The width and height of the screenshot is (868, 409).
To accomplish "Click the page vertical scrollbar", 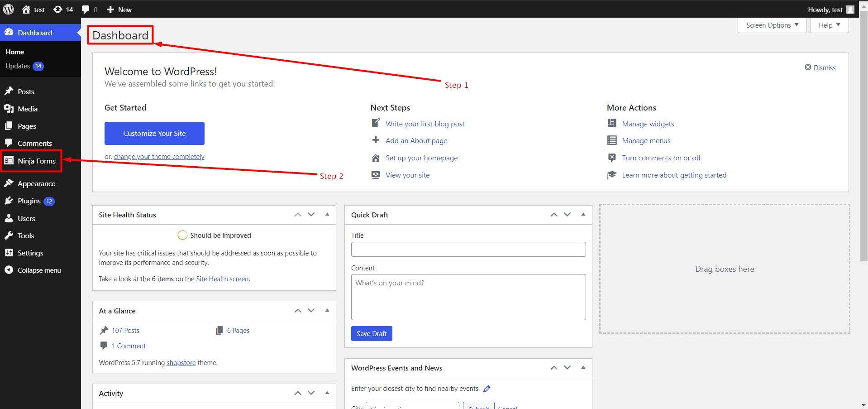I will 863,136.
